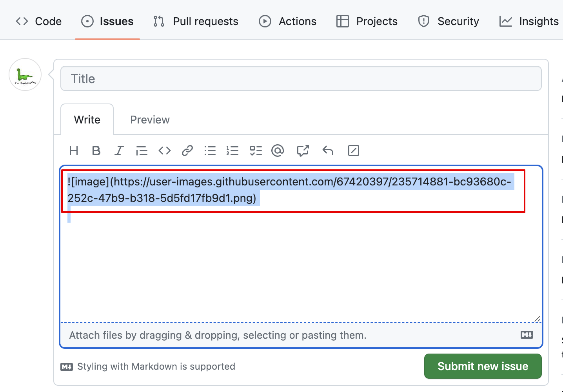Go to Pull requests tab
Image resolution: width=563 pixels, height=392 pixels.
click(196, 21)
